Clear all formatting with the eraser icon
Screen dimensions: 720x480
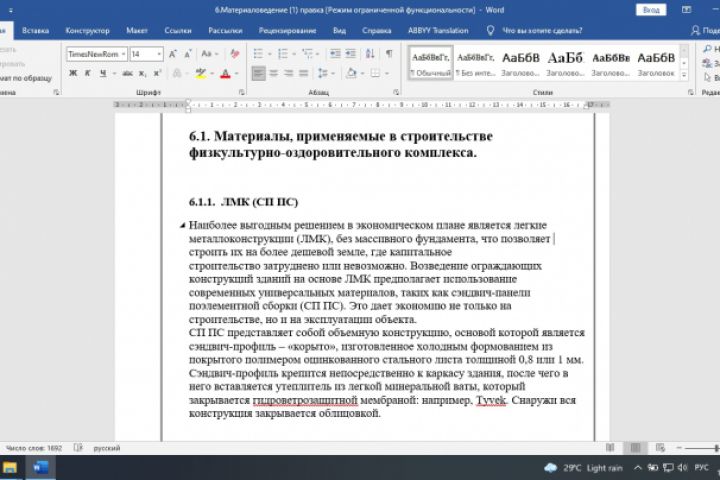(235, 54)
